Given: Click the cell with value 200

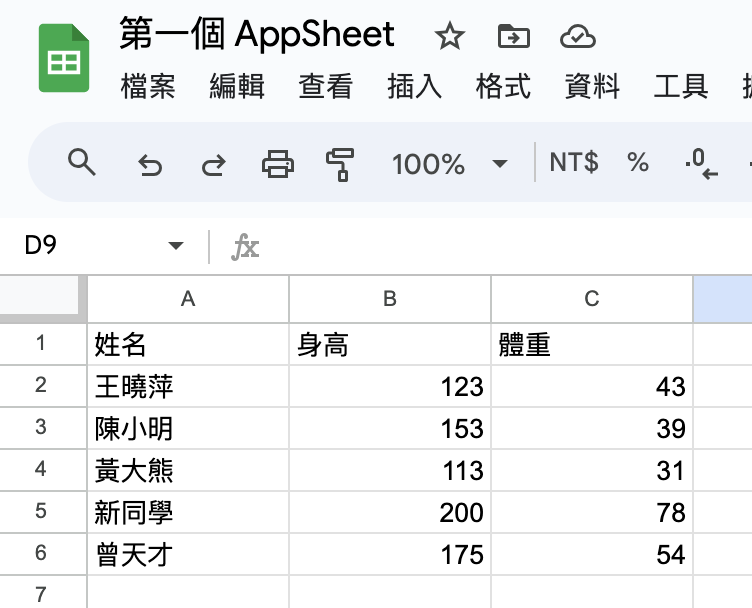Looking at the screenshot, I should tap(390, 512).
